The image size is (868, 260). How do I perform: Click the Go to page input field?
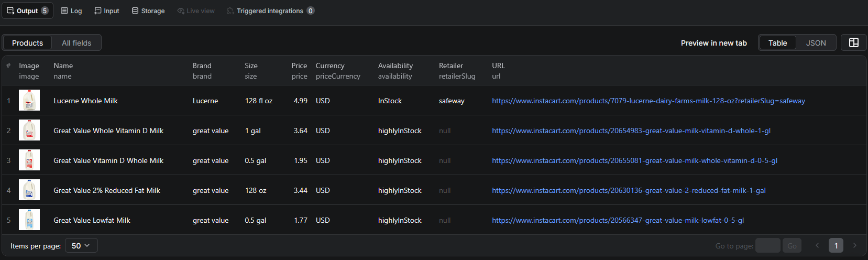pyautogui.click(x=768, y=246)
